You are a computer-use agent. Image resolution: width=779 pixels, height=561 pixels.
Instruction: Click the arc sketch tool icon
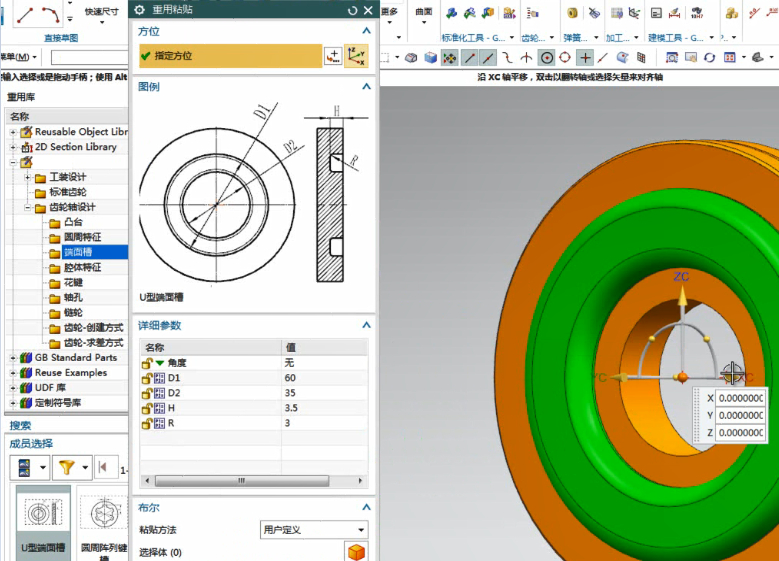(x=51, y=15)
